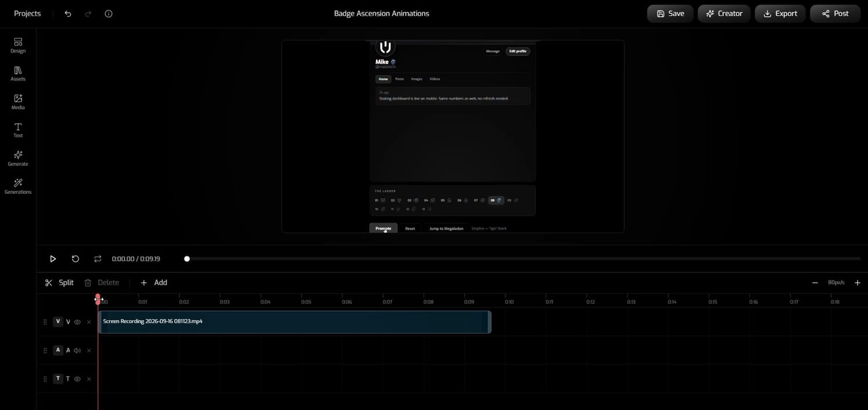The image size is (868, 410).
Task: Click the right trim handle of clip
Action: click(x=490, y=322)
